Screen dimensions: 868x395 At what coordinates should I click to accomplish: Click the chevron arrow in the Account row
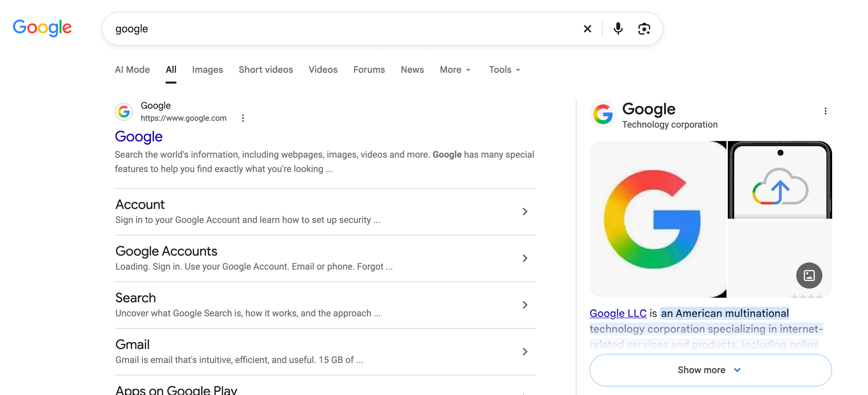(525, 212)
